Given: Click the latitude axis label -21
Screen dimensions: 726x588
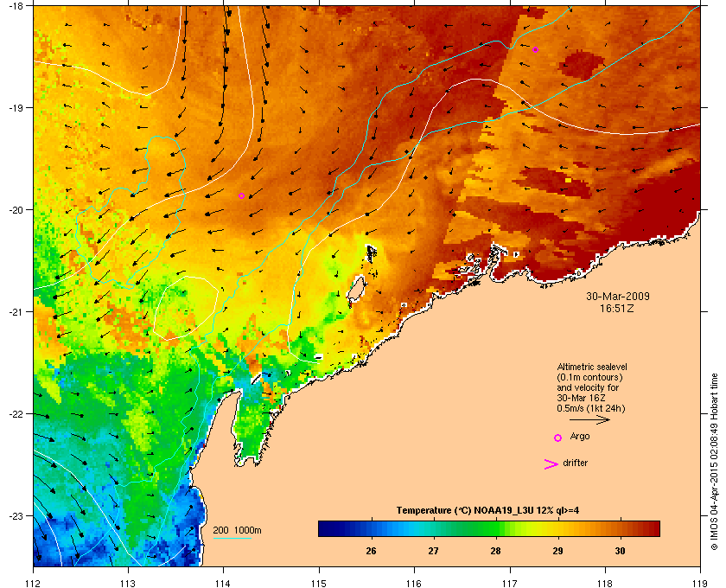Looking at the screenshot, I should tap(16, 311).
